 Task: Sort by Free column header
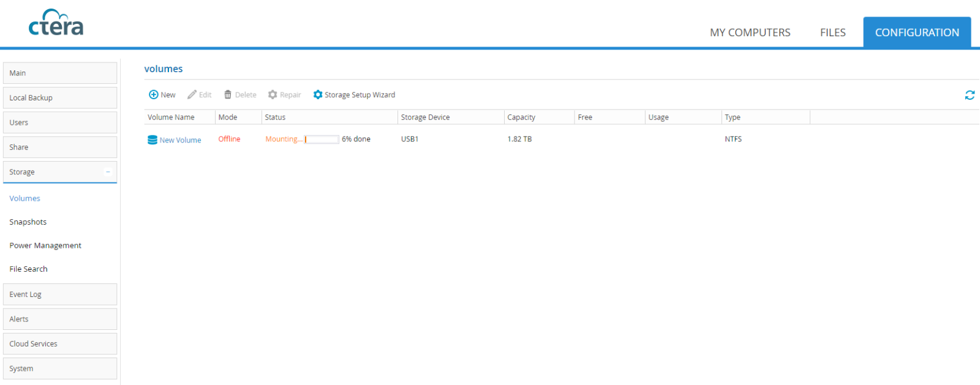pos(610,117)
